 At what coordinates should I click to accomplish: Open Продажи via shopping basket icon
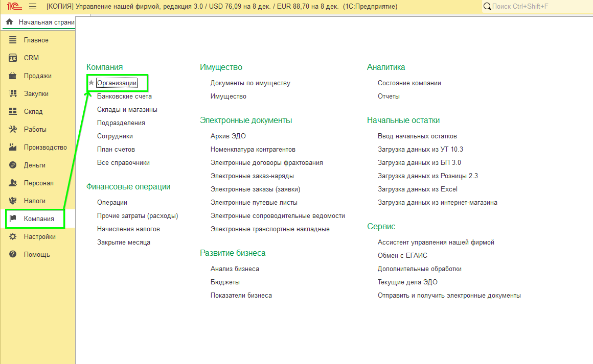click(x=13, y=76)
